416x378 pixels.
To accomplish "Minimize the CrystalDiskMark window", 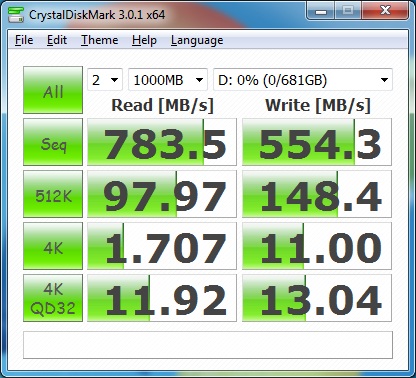I will pos(321,11).
